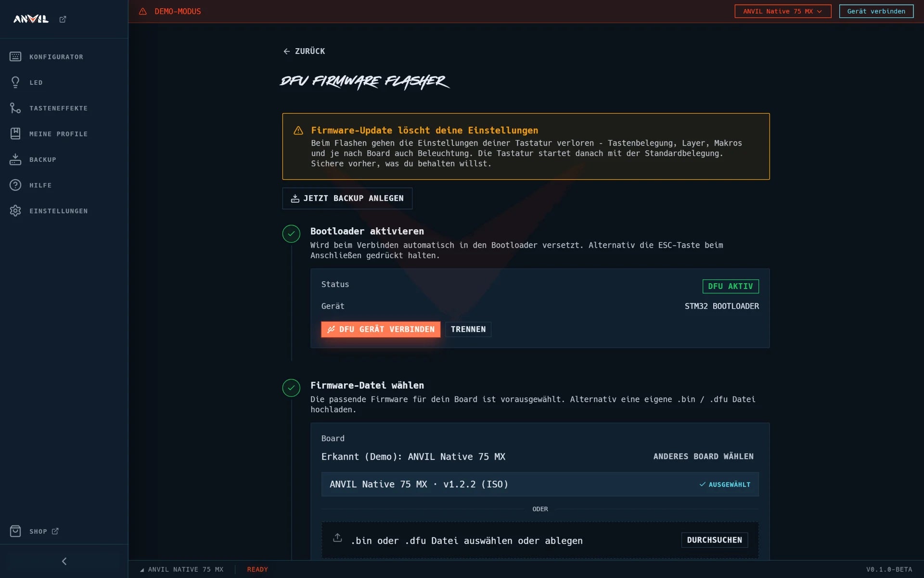Click the DFU AKTIV status badge
Screen dimensions: 924x578
pyautogui.click(x=731, y=286)
